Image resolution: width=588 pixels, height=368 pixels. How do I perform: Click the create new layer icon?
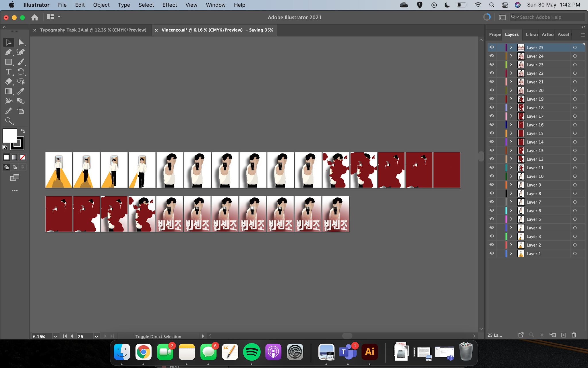[564, 335]
